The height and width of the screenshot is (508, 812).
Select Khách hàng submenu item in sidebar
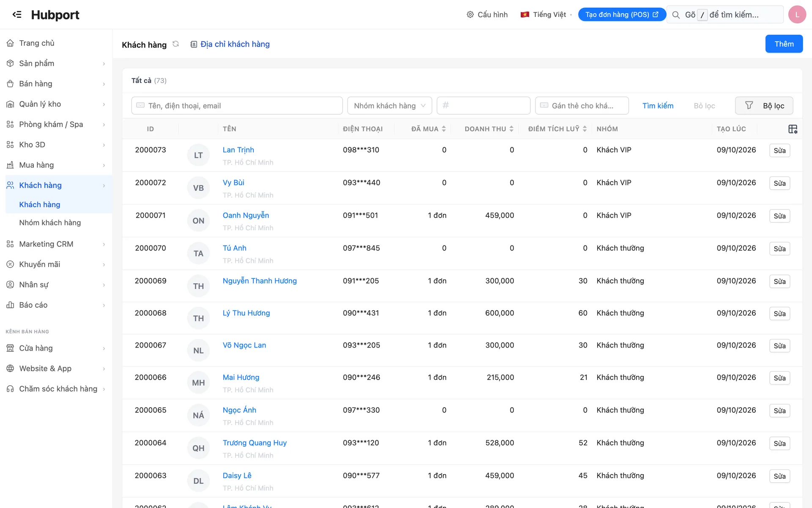coord(40,204)
